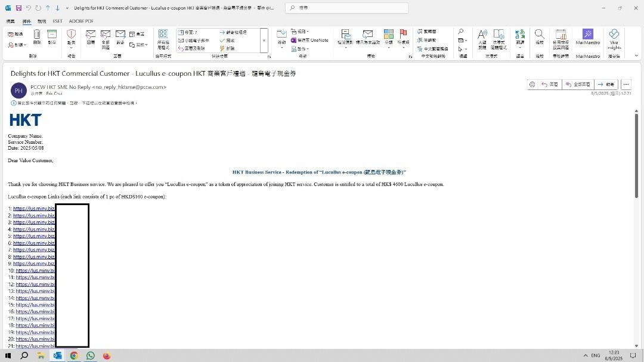Open coupon link number 9
Image resolution: width=644 pixels, height=362 pixels.
pos(33,264)
